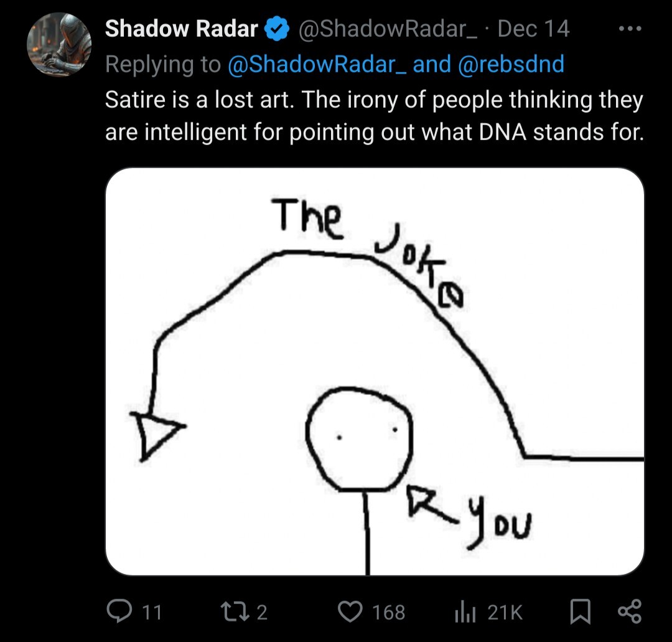Image resolution: width=672 pixels, height=642 pixels.
Task: Click the gray @ShadowRadar_ handle beside name
Action: tap(388, 29)
